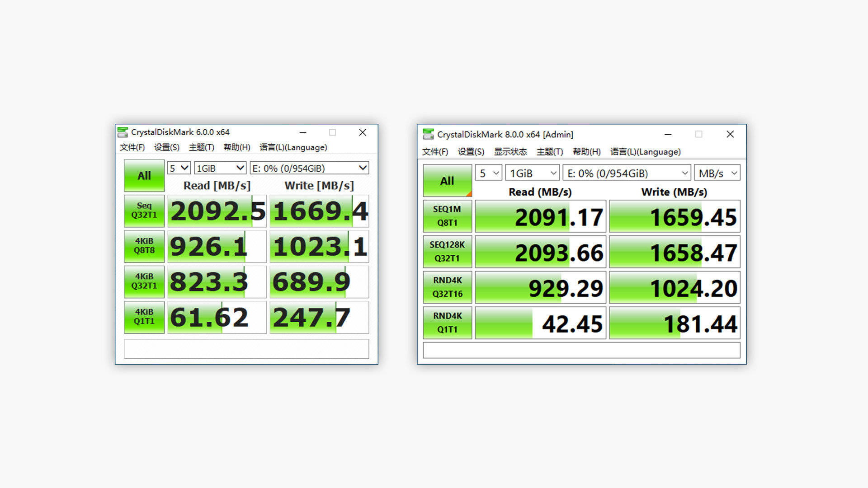Click CrystalDiskMark 6.0.0 title bar app icon
Viewport: 868px width, 488px height.
pyautogui.click(x=123, y=132)
